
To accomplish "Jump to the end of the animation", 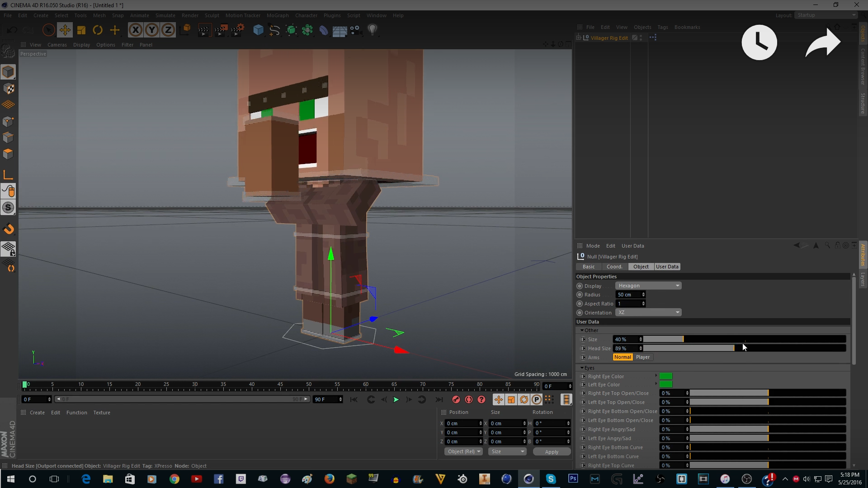I will coord(439,399).
